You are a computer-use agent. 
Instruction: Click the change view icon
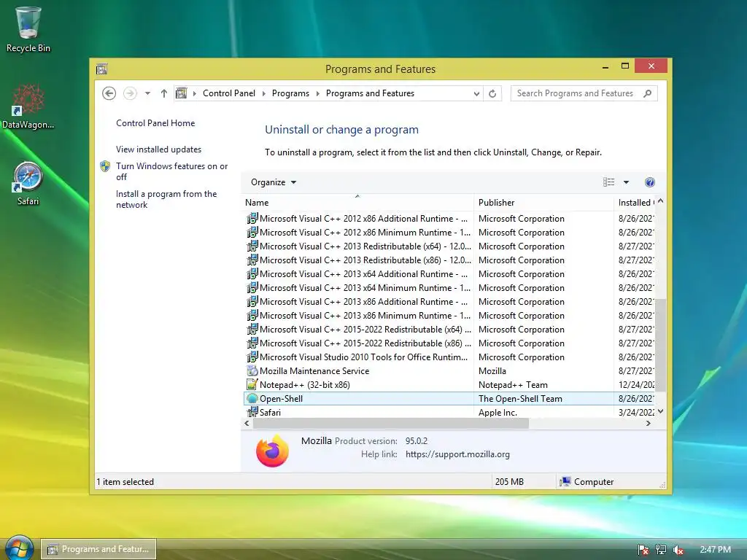[609, 182]
